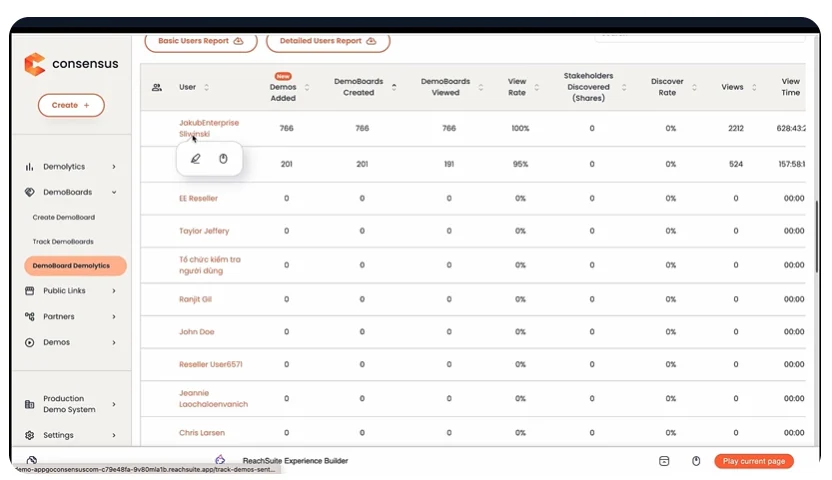The height and width of the screenshot is (480, 832).
Task: Open user Jeannie Laochaloenvanich link
Action: tap(213, 398)
